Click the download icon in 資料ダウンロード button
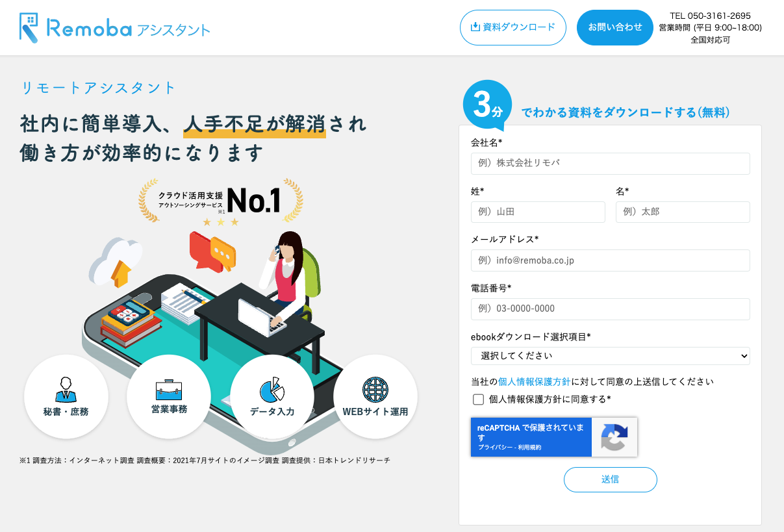The height and width of the screenshot is (532, 784). point(475,27)
